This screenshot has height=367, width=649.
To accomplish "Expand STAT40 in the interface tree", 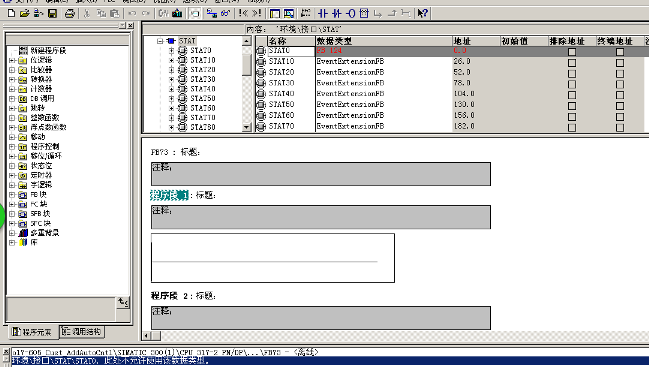I will click(x=171, y=89).
